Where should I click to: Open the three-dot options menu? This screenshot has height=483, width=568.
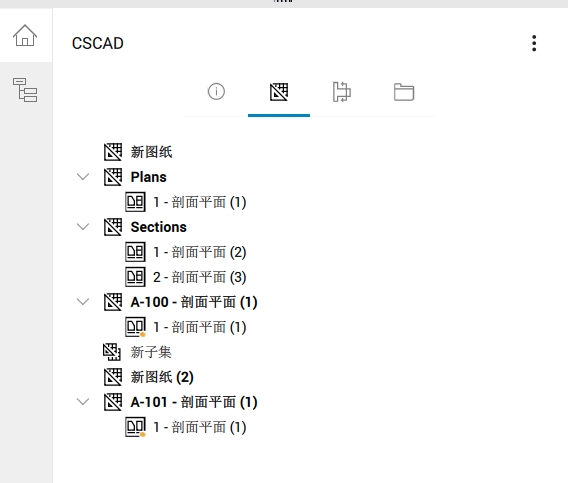pyautogui.click(x=534, y=43)
